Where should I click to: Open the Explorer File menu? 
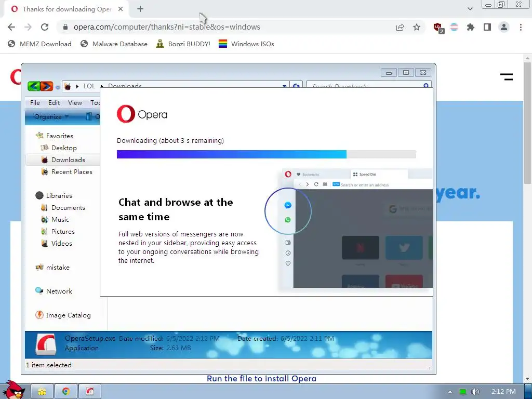(35, 103)
